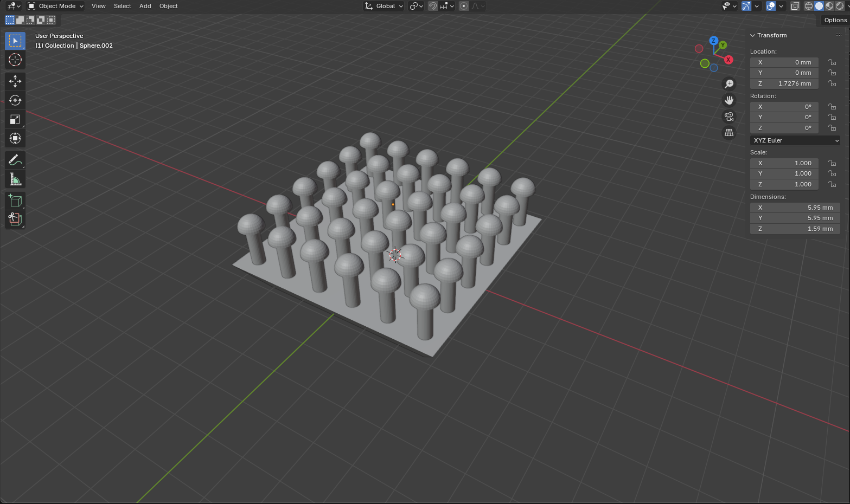This screenshot has height=504, width=850.
Task: Toggle the snapping magnet
Action: pos(433,6)
